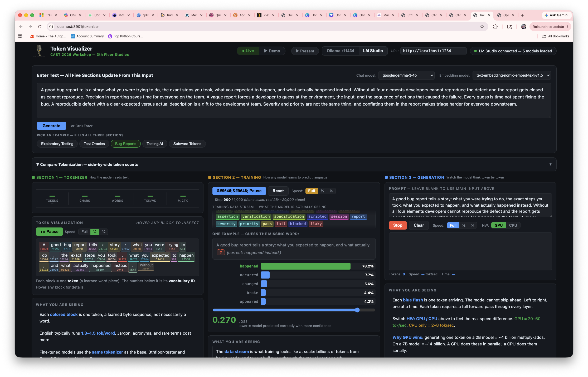
Task: Adjust the training step slider
Action: point(294,310)
